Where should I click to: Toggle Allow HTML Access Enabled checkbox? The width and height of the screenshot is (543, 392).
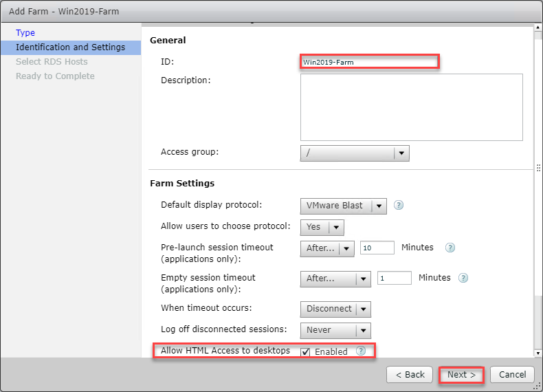(305, 352)
